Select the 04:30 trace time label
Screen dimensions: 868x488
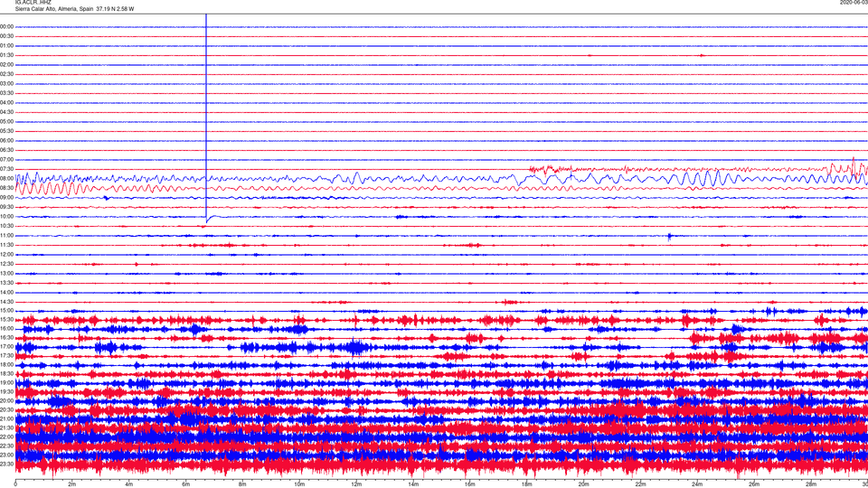[x=6, y=112]
